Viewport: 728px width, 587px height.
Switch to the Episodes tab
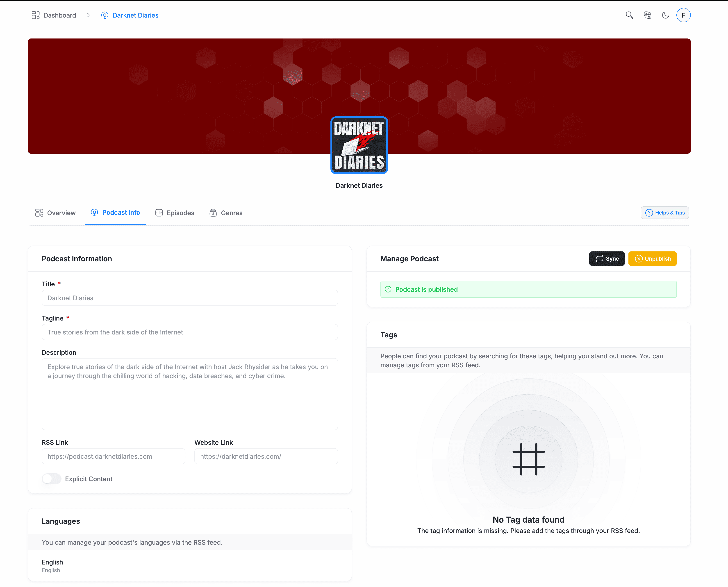(x=175, y=213)
